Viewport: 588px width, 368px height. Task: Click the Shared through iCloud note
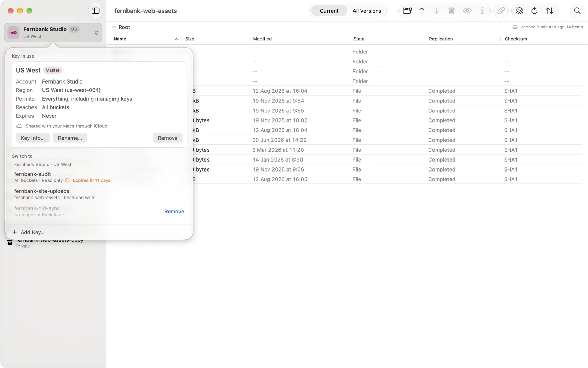tap(62, 126)
